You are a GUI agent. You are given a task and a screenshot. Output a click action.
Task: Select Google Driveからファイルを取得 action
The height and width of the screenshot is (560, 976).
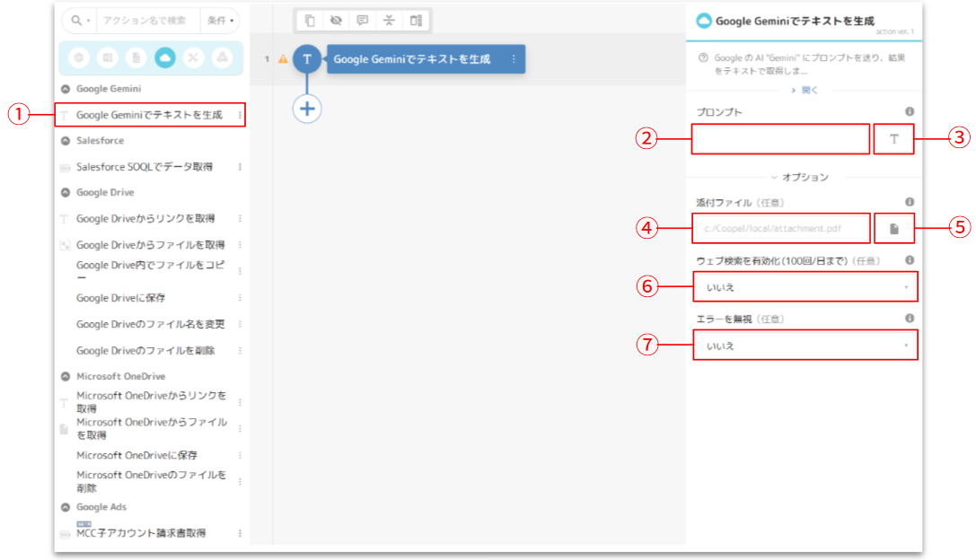tap(151, 245)
